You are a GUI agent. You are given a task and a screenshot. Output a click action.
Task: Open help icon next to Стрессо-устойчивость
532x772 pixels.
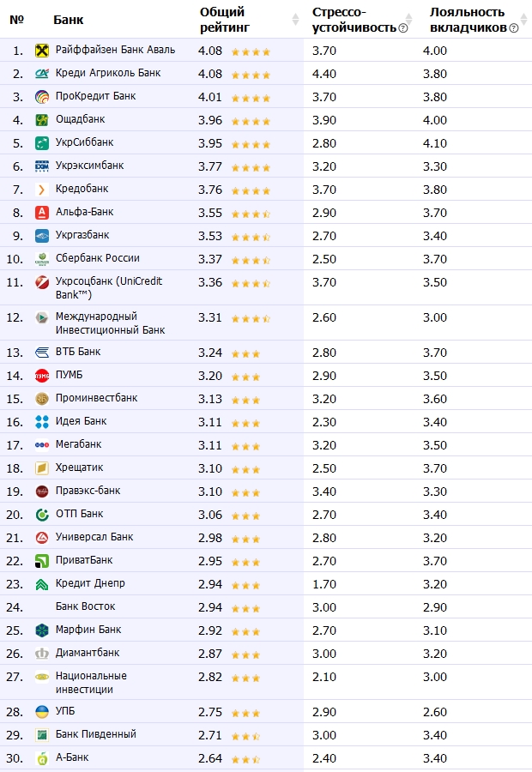403,28
